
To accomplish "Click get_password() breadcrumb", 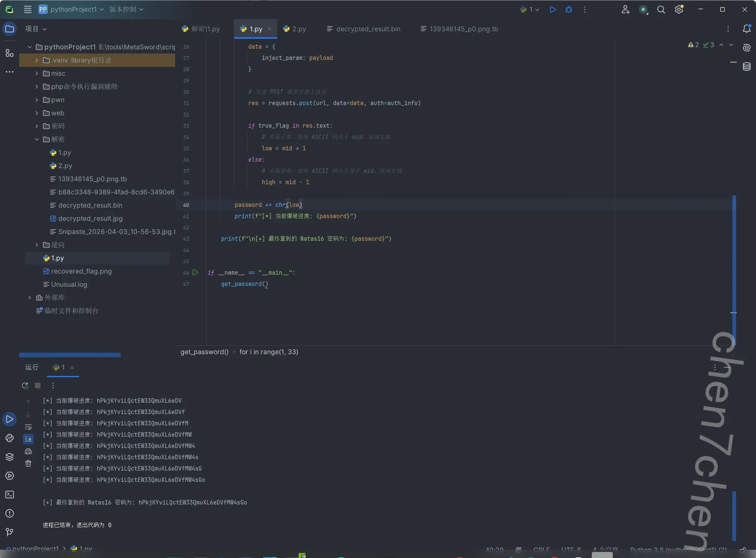I will (x=204, y=352).
